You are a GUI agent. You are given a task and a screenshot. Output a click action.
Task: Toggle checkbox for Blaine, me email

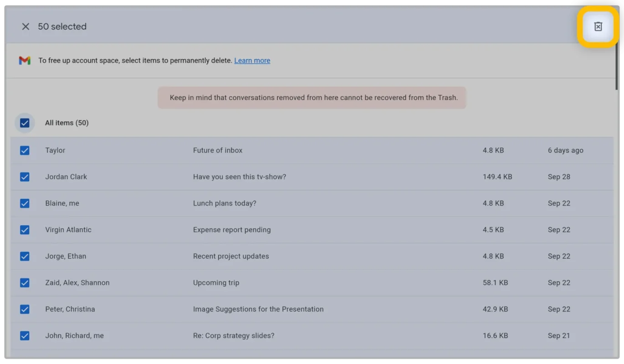tap(25, 203)
